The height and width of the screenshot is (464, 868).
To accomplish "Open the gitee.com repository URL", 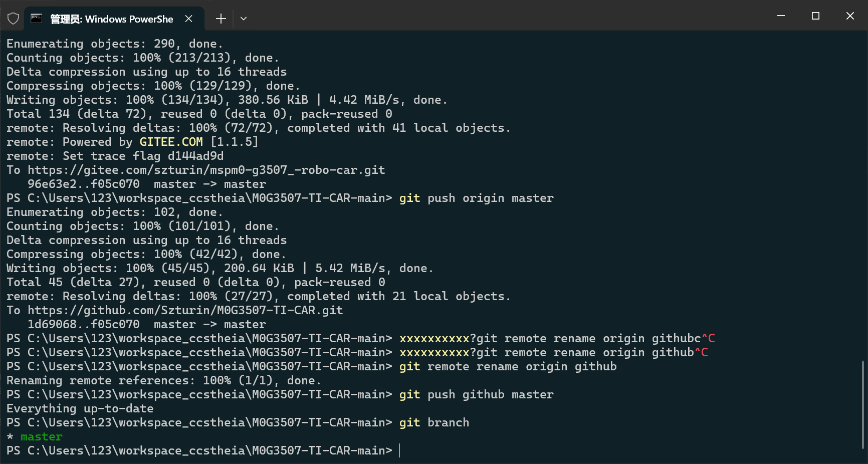I will [206, 170].
